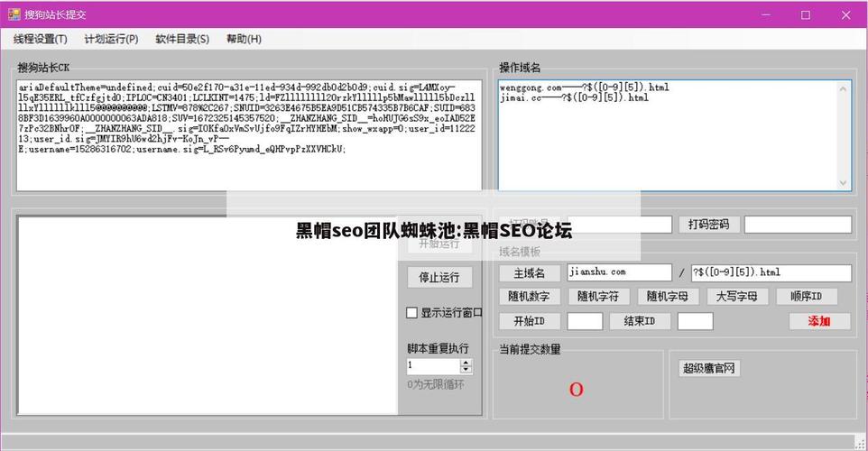Decrease 脚本重复执行 value with down arrow

466,369
